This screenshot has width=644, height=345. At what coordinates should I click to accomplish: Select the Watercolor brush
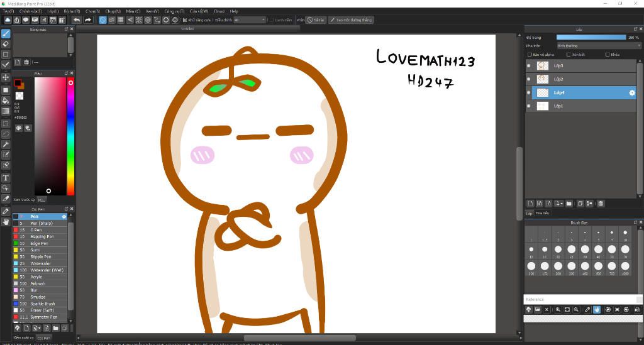pos(40,263)
